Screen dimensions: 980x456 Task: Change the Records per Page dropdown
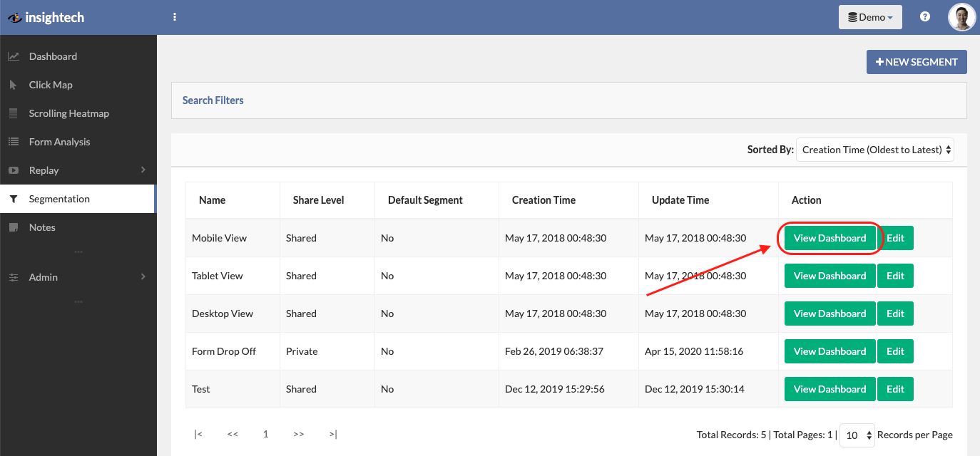[857, 435]
